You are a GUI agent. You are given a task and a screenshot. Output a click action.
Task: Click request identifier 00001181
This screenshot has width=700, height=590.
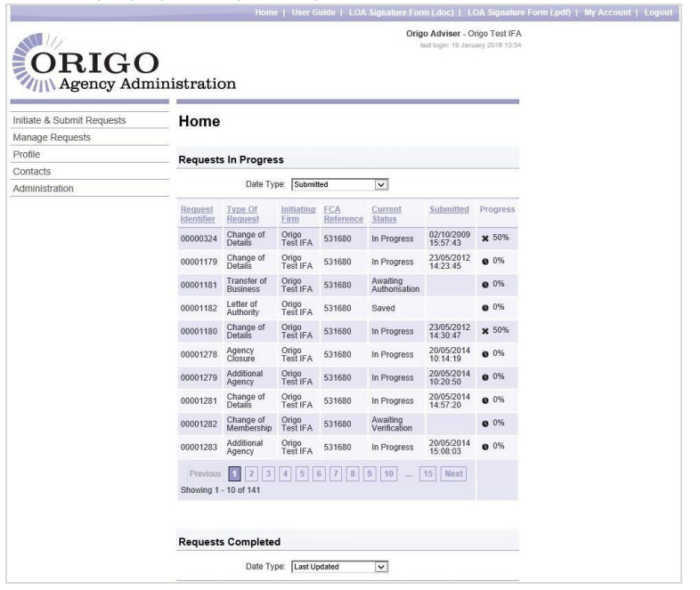(x=199, y=285)
